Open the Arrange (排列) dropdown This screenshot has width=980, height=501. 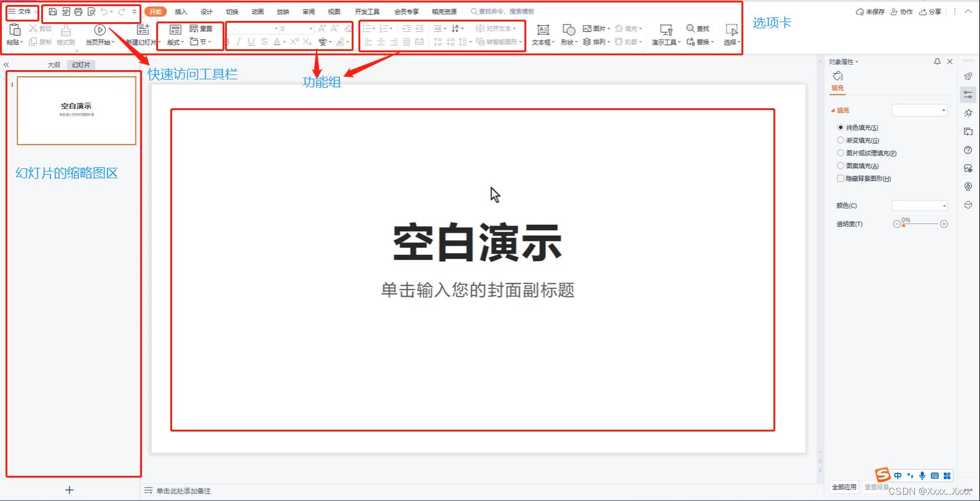click(x=596, y=42)
